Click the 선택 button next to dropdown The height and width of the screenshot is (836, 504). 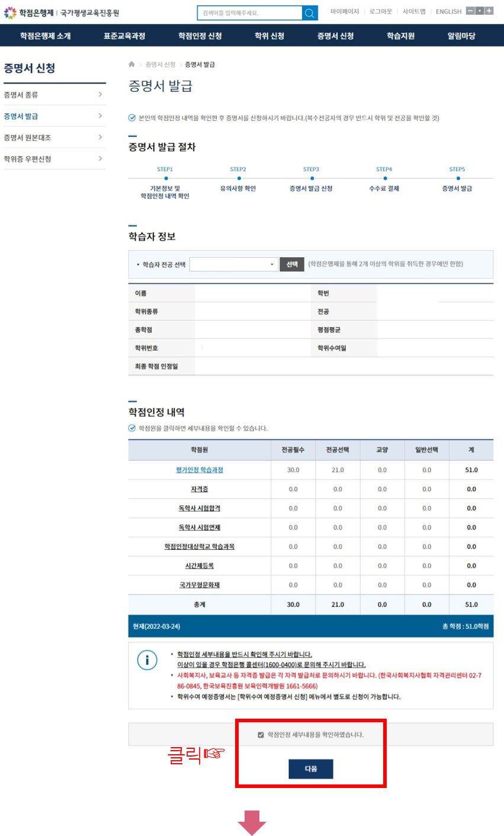coord(291,264)
